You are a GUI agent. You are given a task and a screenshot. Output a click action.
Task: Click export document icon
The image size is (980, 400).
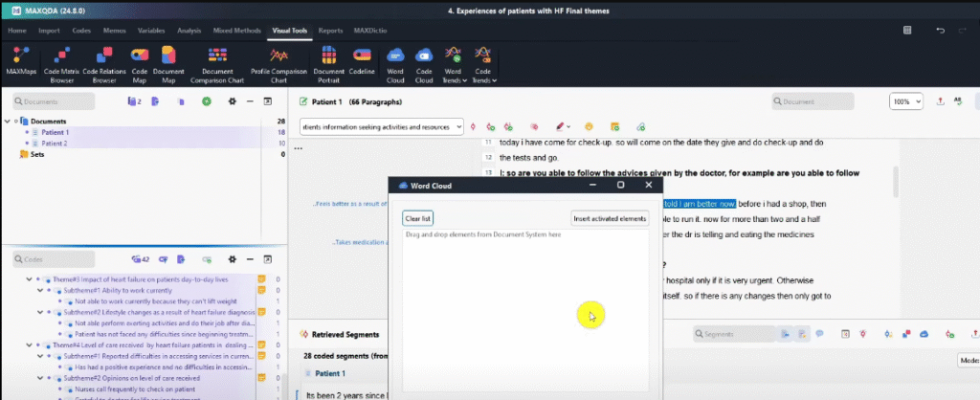(x=940, y=101)
